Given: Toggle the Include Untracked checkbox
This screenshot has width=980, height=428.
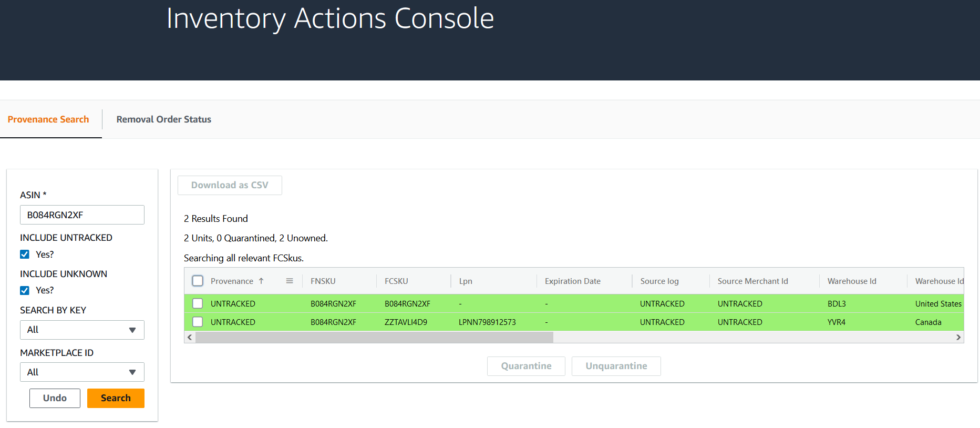Looking at the screenshot, I should (x=25, y=254).
